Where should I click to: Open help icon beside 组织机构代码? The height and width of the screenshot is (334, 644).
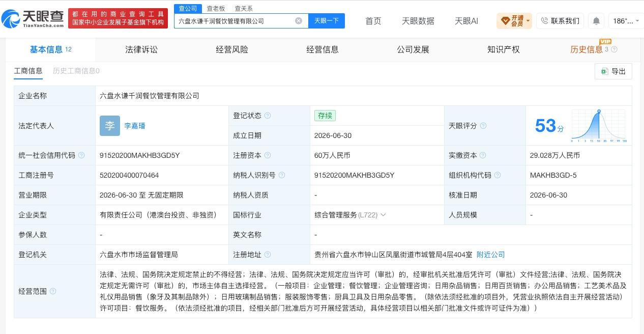click(497, 175)
